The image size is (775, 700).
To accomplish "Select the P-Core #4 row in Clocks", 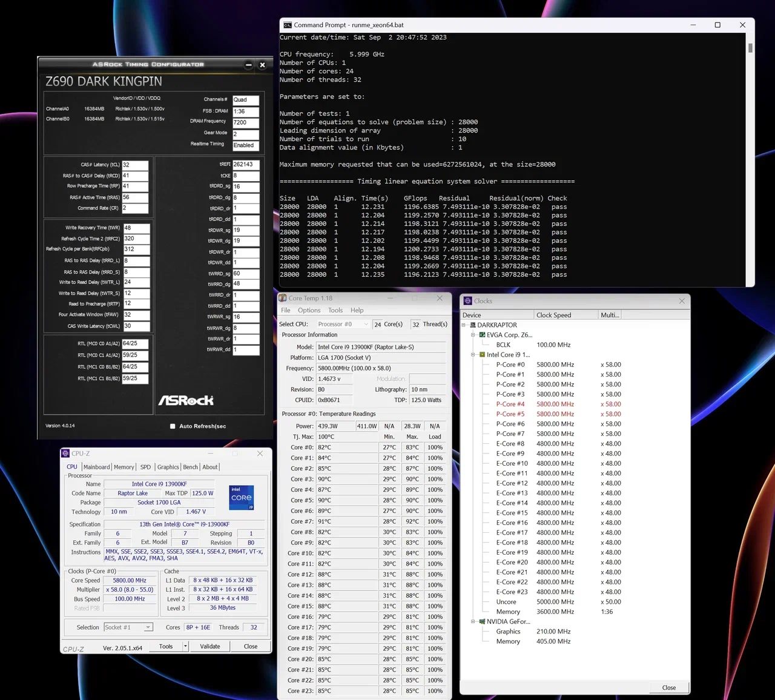I will click(x=558, y=404).
